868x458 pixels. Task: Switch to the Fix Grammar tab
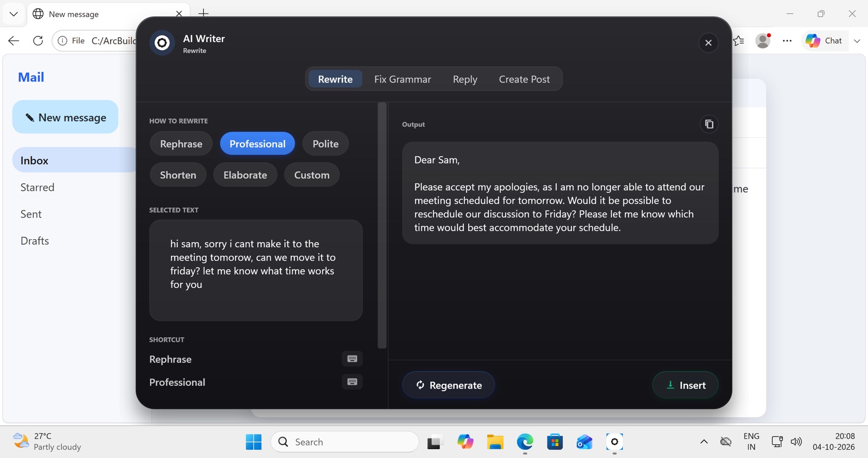tap(403, 79)
